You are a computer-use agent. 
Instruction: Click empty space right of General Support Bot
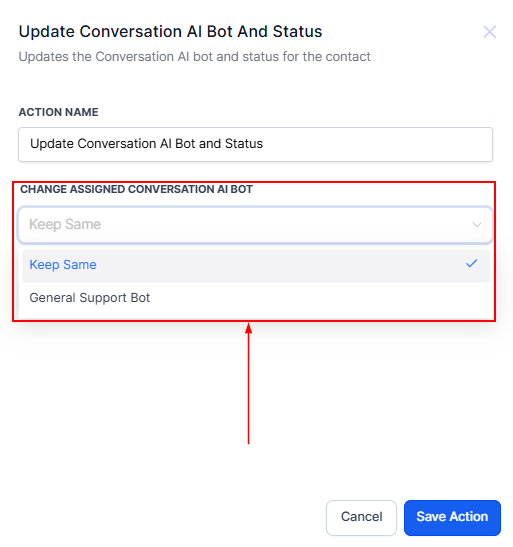(314, 298)
